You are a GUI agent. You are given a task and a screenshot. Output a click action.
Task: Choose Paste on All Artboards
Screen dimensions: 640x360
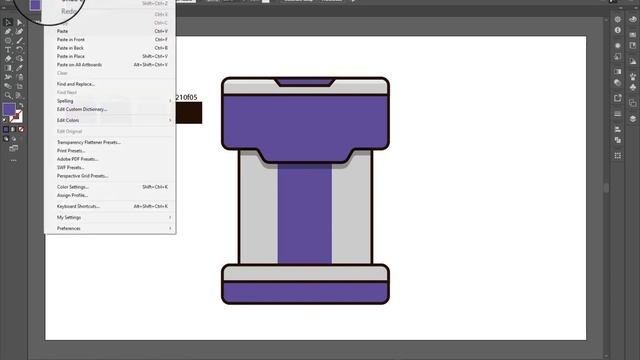pyautogui.click(x=111, y=64)
